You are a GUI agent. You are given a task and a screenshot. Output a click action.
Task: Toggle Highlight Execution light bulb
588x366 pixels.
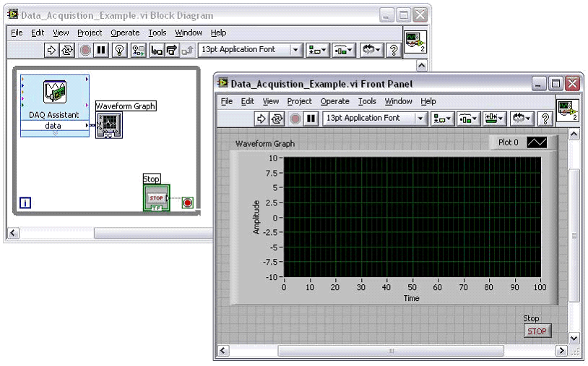click(x=120, y=50)
